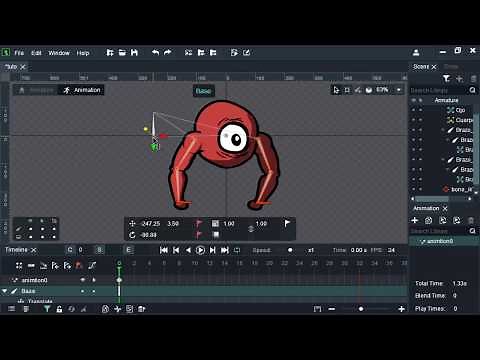This screenshot has width=480, height=360.
Task: Open the zoom percentage dropdown arrow
Action: pyautogui.click(x=399, y=90)
